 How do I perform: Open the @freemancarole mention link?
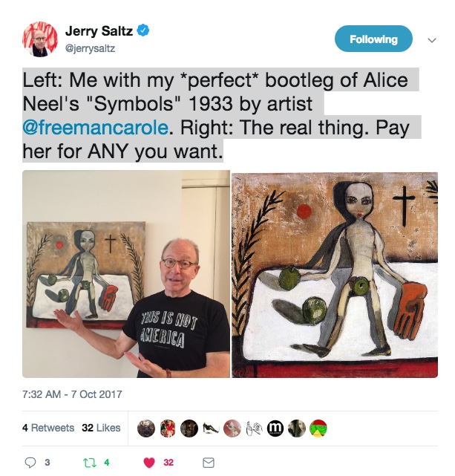pos(95,128)
